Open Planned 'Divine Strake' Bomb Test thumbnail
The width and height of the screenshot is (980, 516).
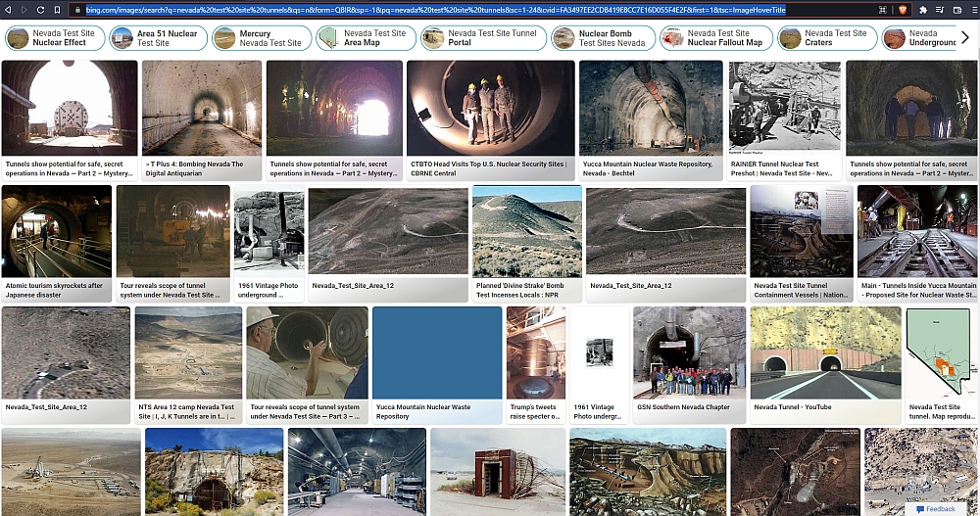pos(527,231)
